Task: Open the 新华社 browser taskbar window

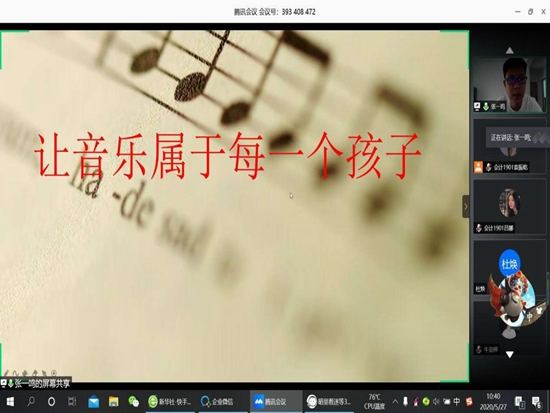Action: click(x=170, y=401)
